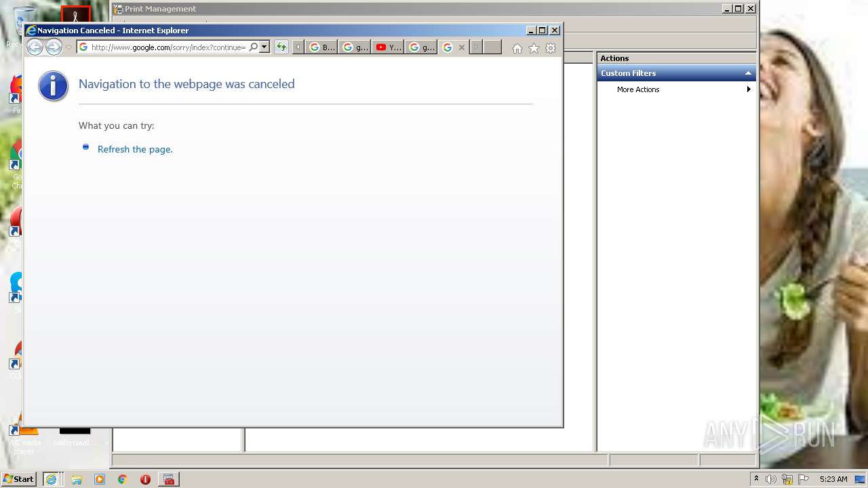The image size is (868, 488).
Task: Switch to the 'B...' Google tab
Action: tap(321, 47)
